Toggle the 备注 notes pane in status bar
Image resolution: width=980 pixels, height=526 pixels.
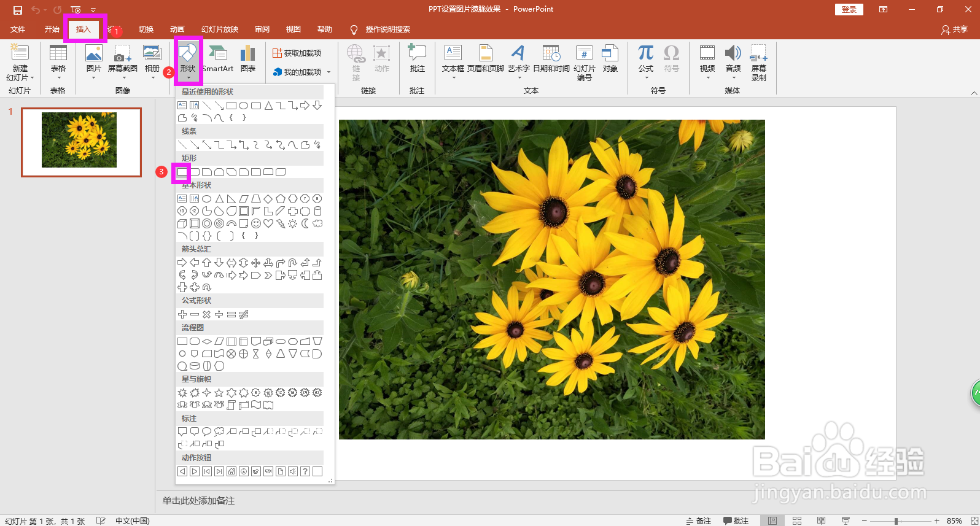(x=699, y=520)
